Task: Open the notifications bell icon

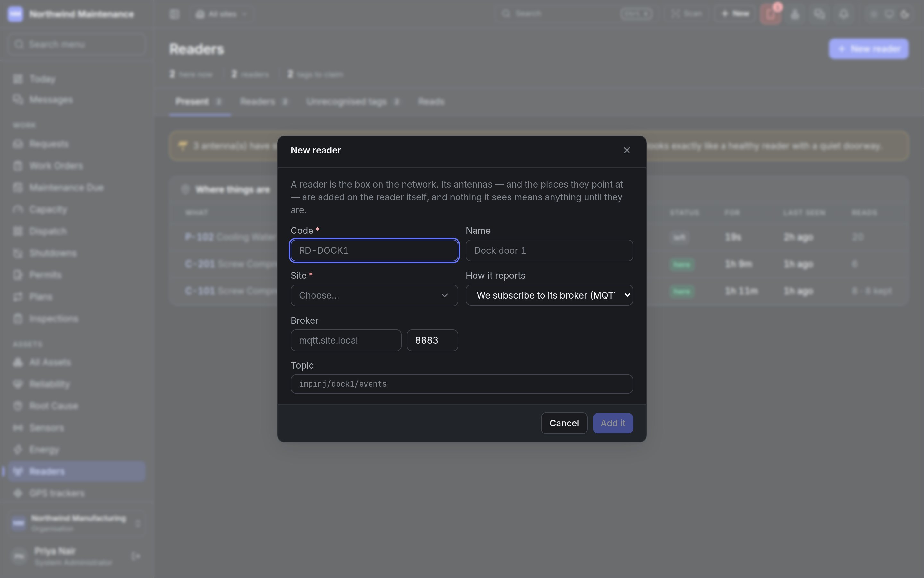Action: coord(843,14)
